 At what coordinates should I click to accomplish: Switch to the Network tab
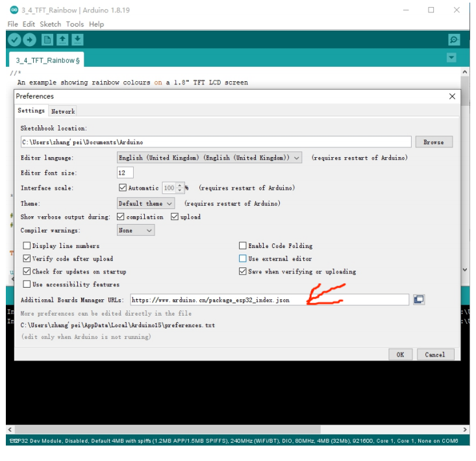pyautogui.click(x=63, y=111)
